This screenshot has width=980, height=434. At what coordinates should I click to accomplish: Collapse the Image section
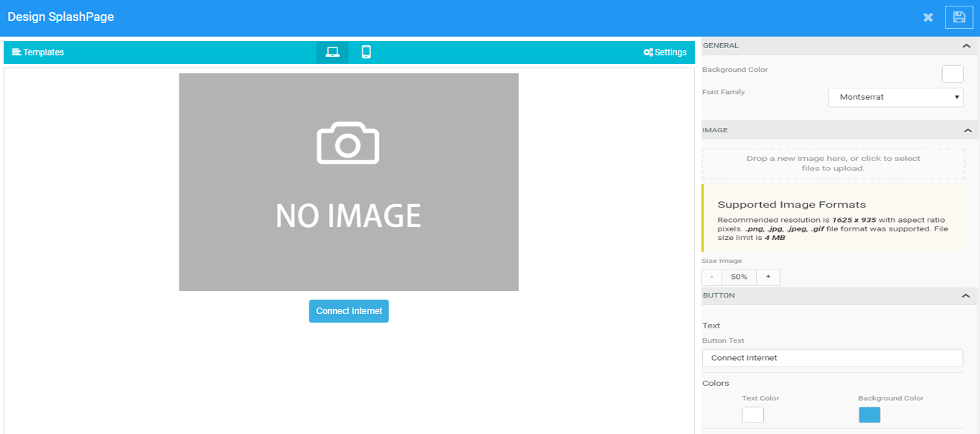point(967,131)
